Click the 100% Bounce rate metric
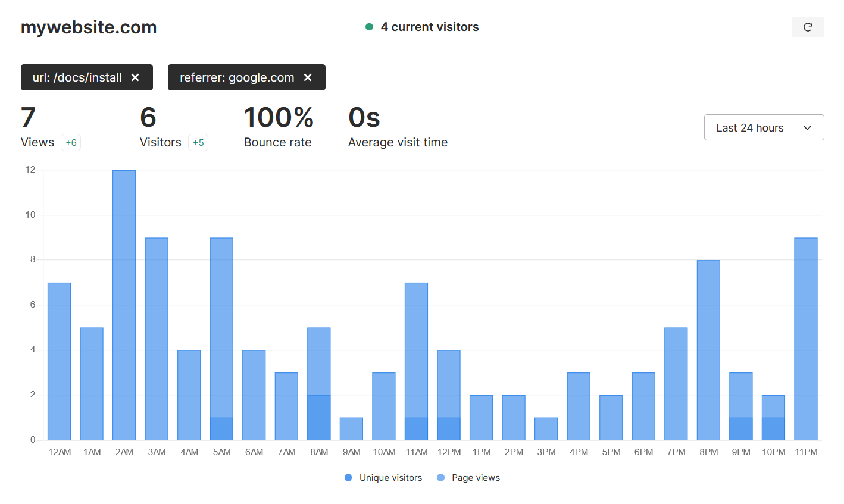The image size is (844, 504). click(278, 126)
